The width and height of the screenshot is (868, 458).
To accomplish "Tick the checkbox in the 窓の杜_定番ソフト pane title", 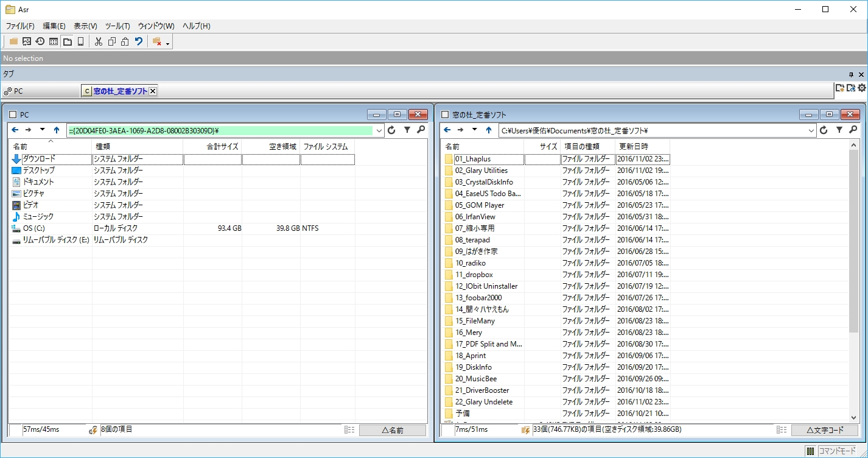I will (445, 114).
